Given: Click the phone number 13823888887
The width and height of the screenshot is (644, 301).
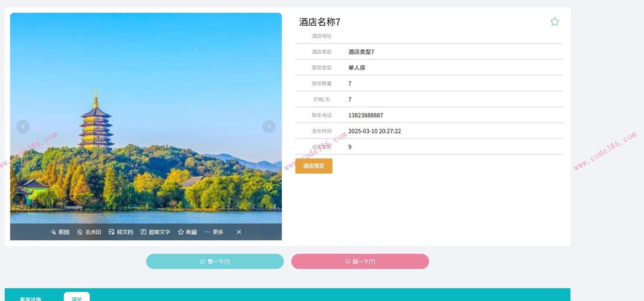Looking at the screenshot, I should [x=366, y=115].
